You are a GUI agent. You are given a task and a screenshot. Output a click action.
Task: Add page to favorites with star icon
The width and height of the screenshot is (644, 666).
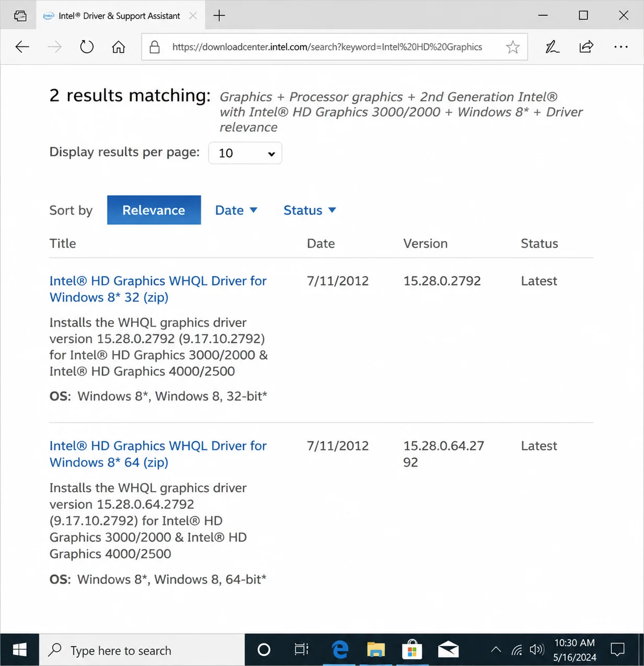513,47
